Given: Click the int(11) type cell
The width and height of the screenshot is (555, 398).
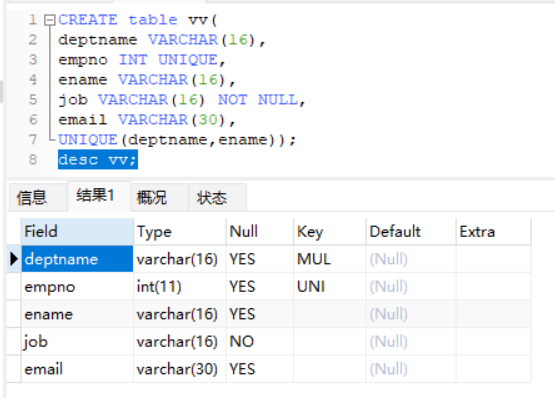Looking at the screenshot, I should pyautogui.click(x=180, y=286).
